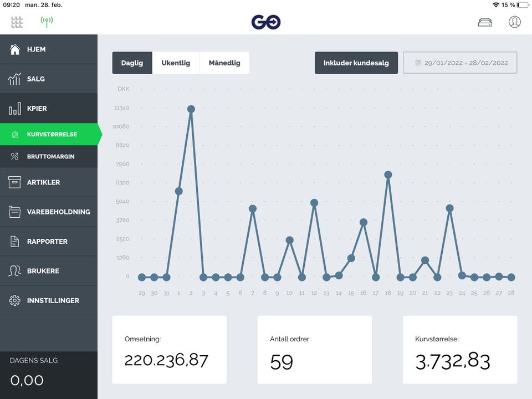Click the Omsetning value 220.236,87
The width and height of the screenshot is (532, 399).
(x=166, y=360)
